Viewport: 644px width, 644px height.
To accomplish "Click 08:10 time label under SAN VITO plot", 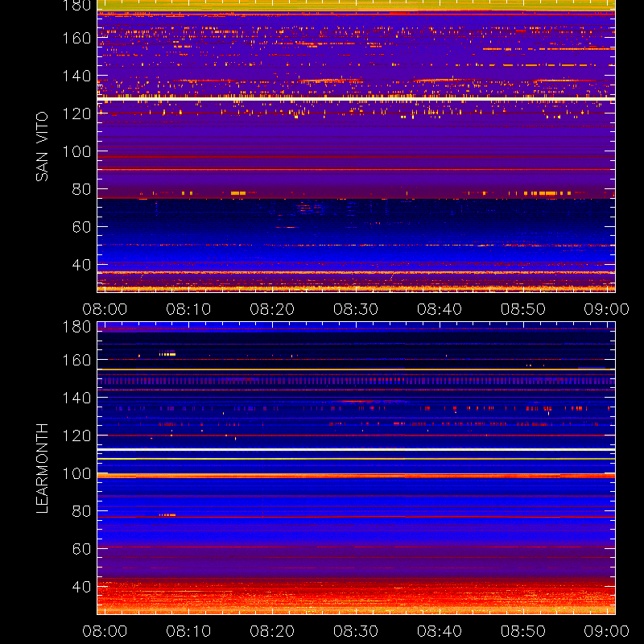I will 188,309.
